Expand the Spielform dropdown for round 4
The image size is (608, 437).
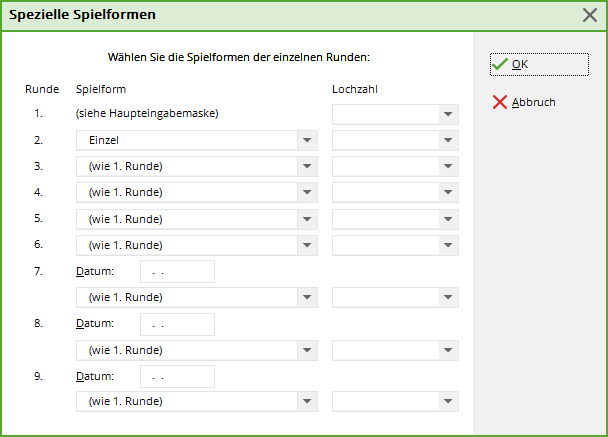[306, 193]
